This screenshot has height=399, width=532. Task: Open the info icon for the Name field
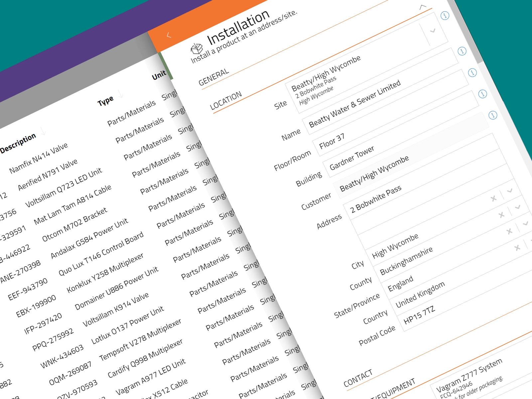pos(462,51)
